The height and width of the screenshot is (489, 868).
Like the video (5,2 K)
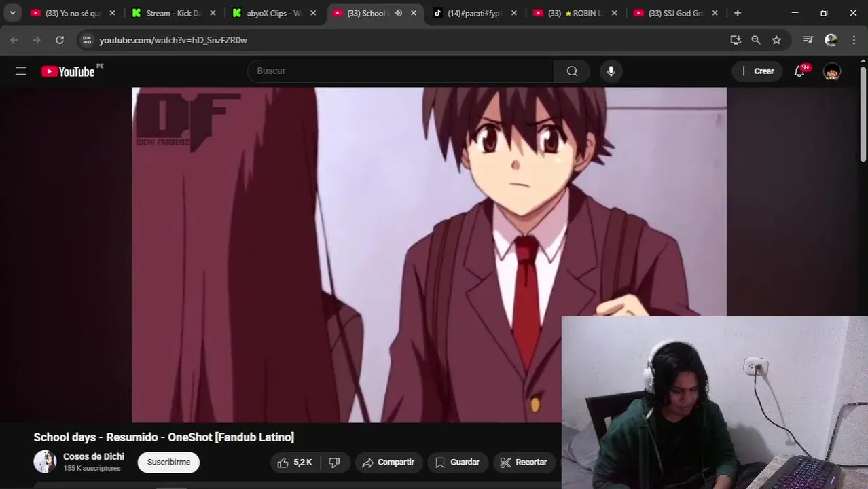tap(295, 462)
